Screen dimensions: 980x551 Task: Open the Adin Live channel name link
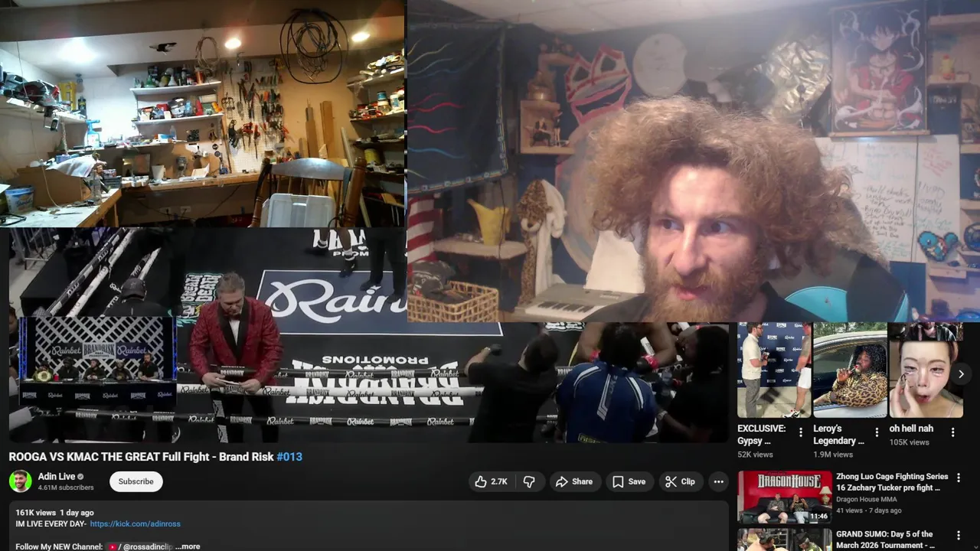click(x=57, y=476)
